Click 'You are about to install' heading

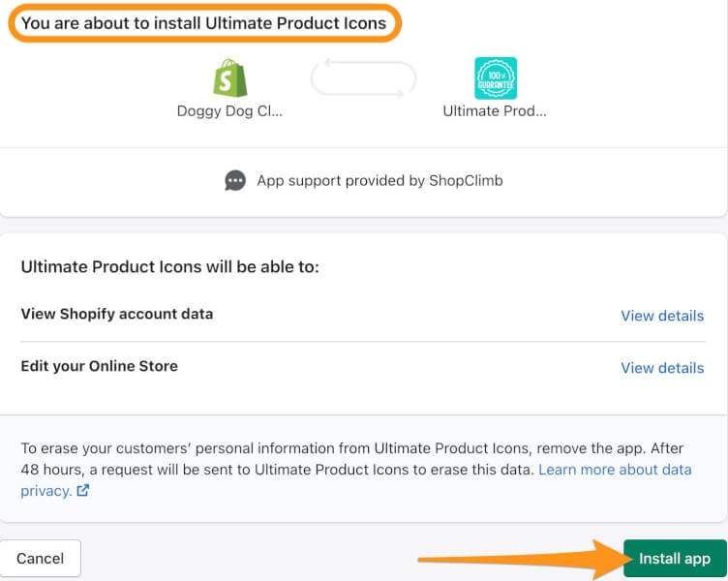pos(204,23)
